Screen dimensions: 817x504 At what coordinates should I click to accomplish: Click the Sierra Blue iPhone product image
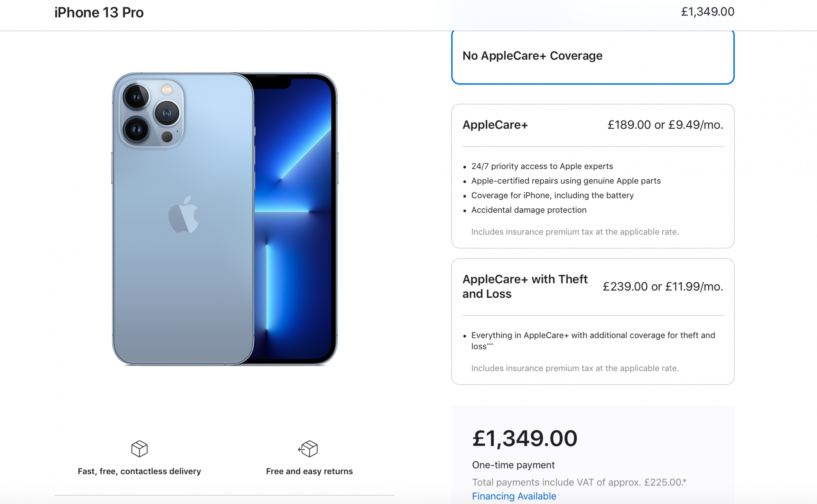225,219
